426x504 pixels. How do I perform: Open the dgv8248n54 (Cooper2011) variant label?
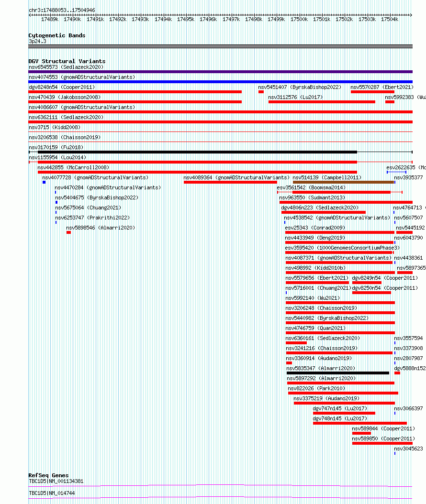(62, 87)
